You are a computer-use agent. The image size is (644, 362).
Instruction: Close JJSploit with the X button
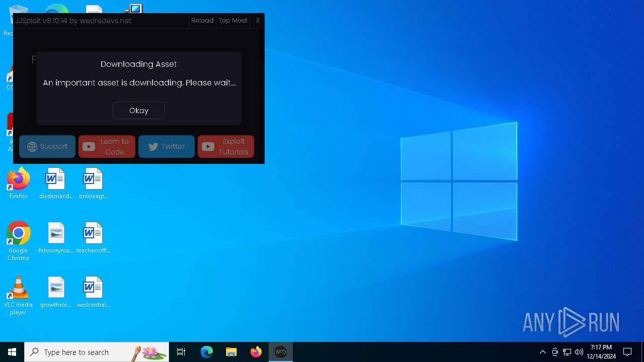[258, 21]
